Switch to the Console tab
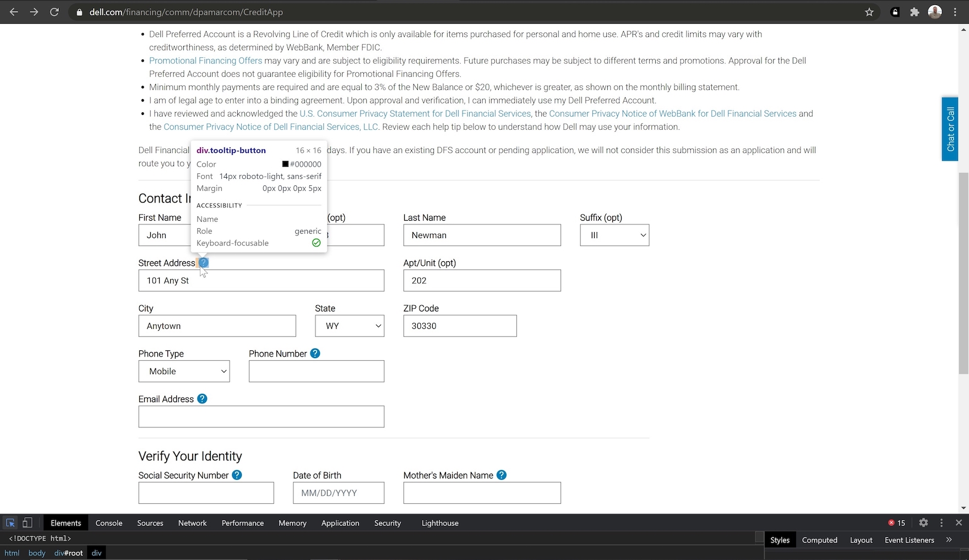 tap(108, 523)
